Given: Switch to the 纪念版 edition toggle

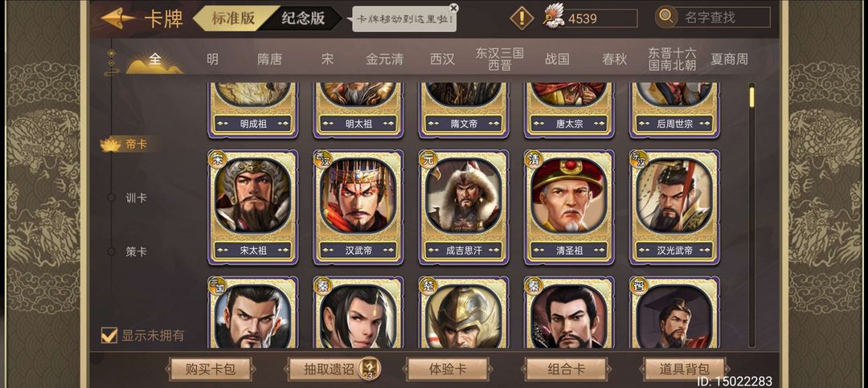Looking at the screenshot, I should [303, 18].
